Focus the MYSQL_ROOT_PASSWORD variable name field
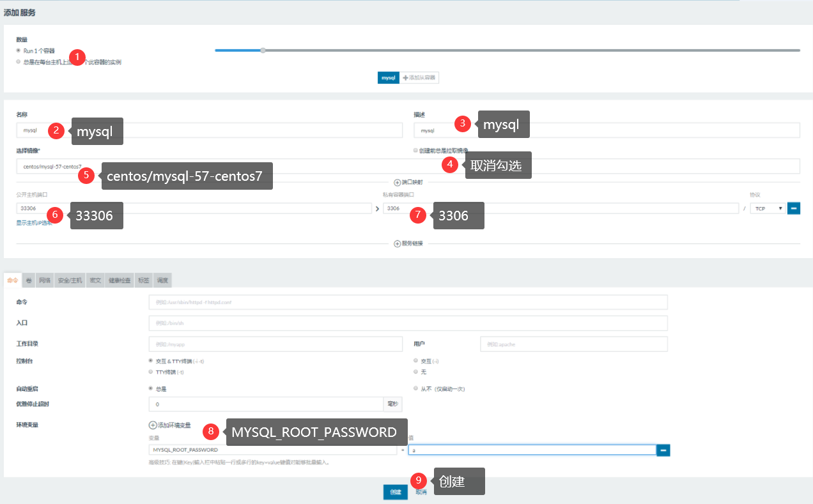This screenshot has height=504, width=813. click(272, 450)
